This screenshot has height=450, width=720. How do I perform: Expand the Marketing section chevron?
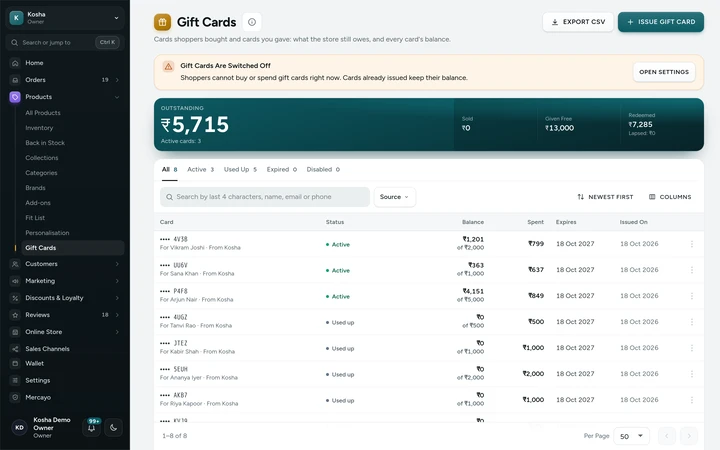point(117,281)
